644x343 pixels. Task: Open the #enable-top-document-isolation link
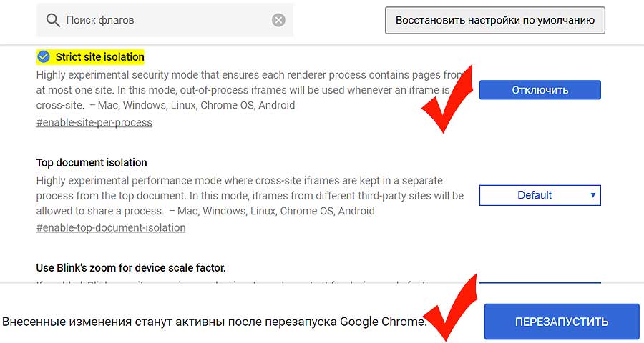pos(111,227)
